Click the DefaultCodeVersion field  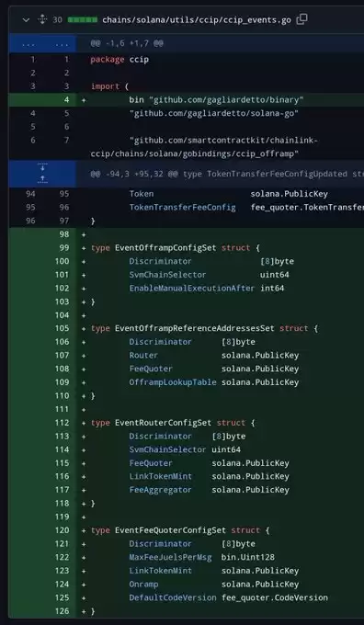point(173,597)
